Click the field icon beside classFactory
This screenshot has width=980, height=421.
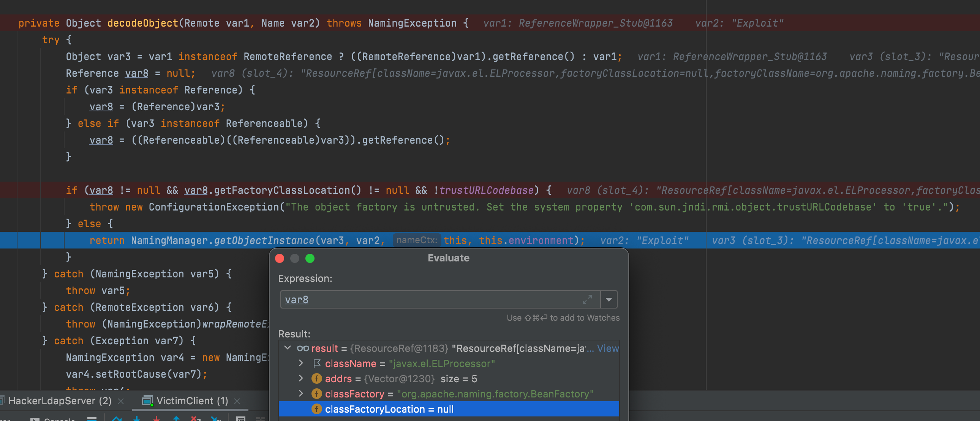[x=316, y=394]
